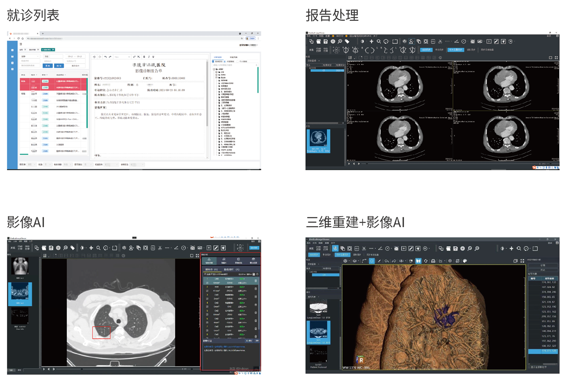Image resolution: width=570 pixels, height=392 pixels.
Task: Select the magnifier zoom tool in 影像AI toolbar
Action: tap(98, 248)
